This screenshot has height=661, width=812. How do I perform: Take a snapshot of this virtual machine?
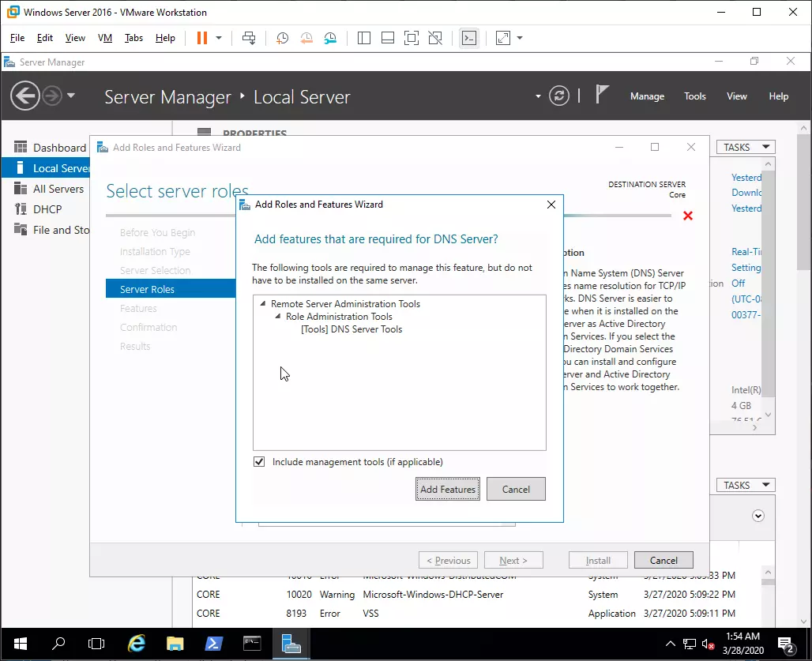(282, 38)
